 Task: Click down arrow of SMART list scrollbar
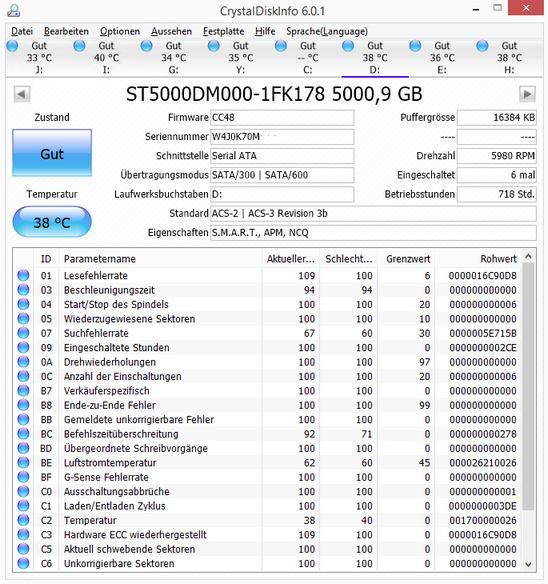point(528,565)
